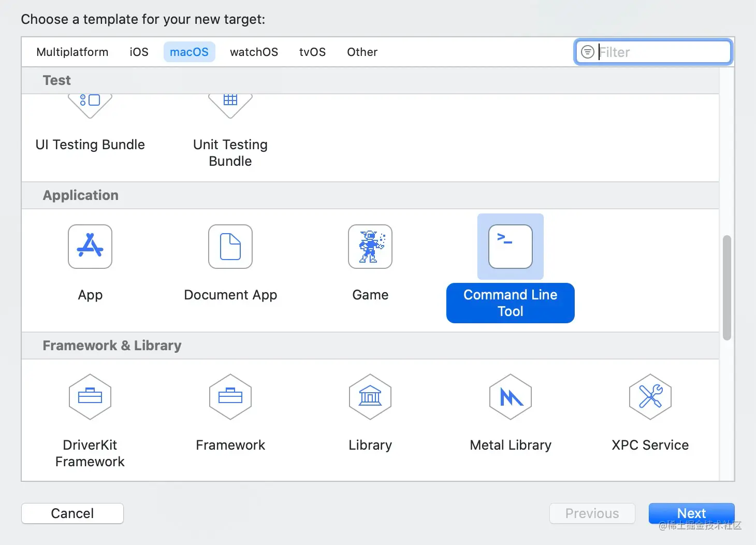The width and height of the screenshot is (756, 545).
Task: Open the watchOS tab
Action: 254,52
